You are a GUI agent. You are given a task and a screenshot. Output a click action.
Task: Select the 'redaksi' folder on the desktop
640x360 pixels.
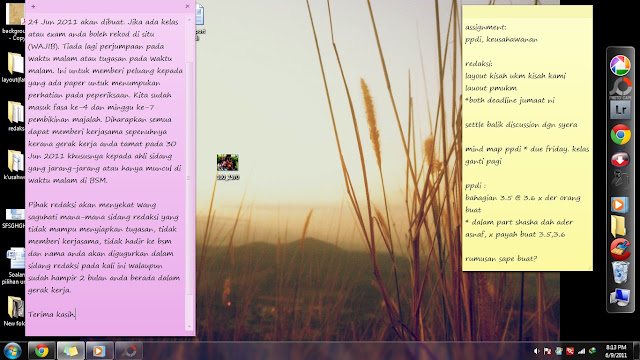tap(15, 116)
